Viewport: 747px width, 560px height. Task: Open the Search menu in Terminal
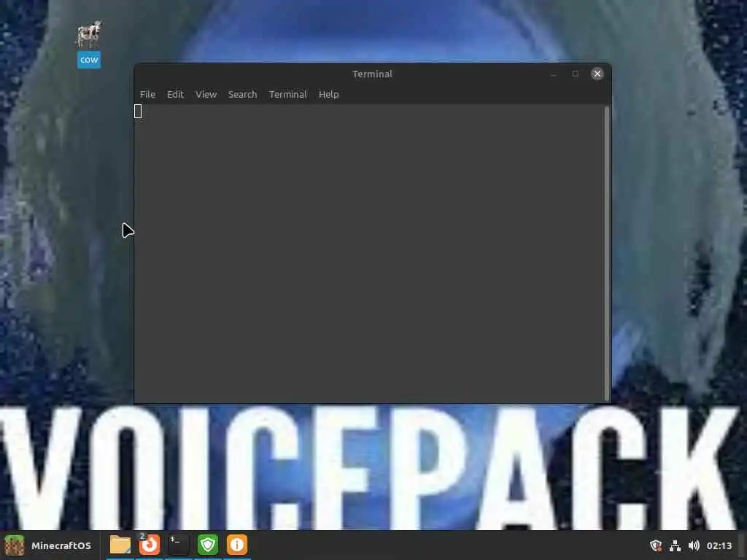click(x=242, y=94)
